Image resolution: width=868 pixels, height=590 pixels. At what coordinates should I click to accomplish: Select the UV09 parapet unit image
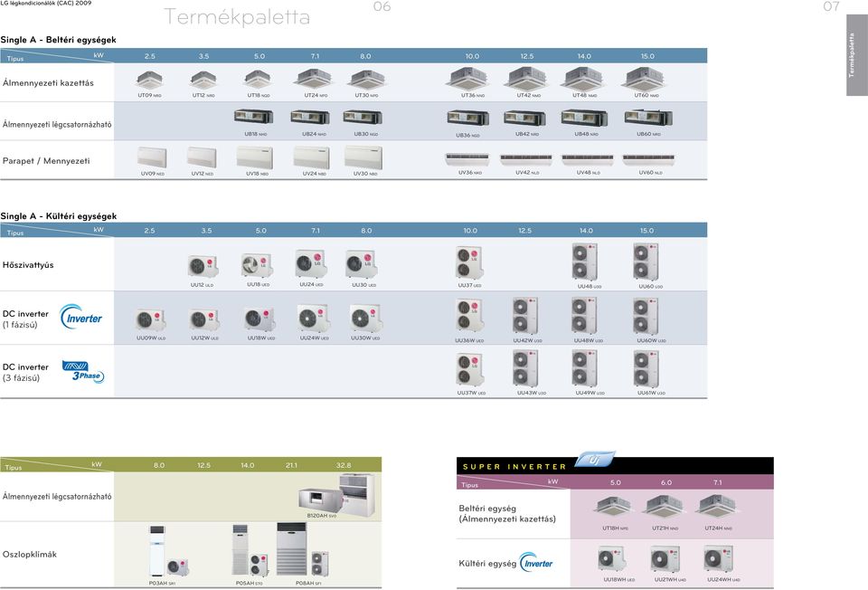tap(152, 157)
